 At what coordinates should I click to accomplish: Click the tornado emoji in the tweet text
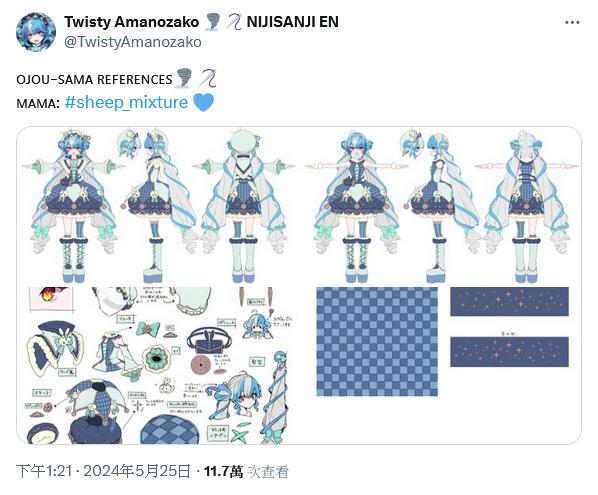pos(185,79)
